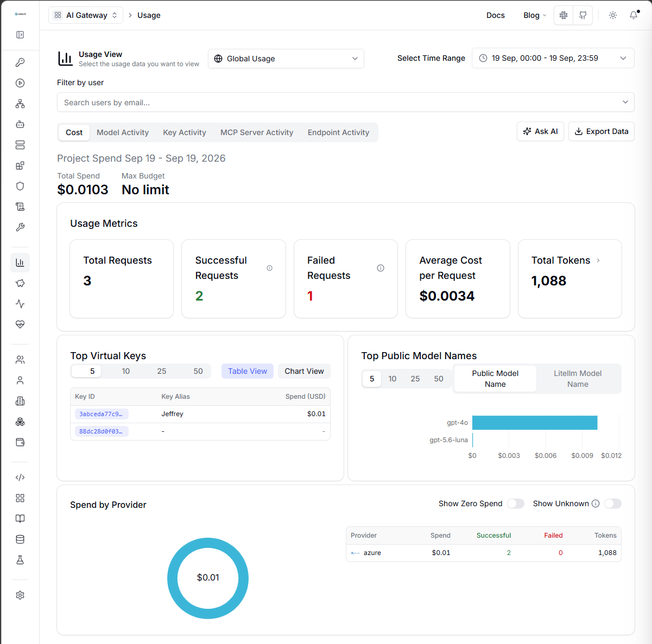Open the piggy bank budgets sidebar icon
652x644 pixels.
click(20, 283)
